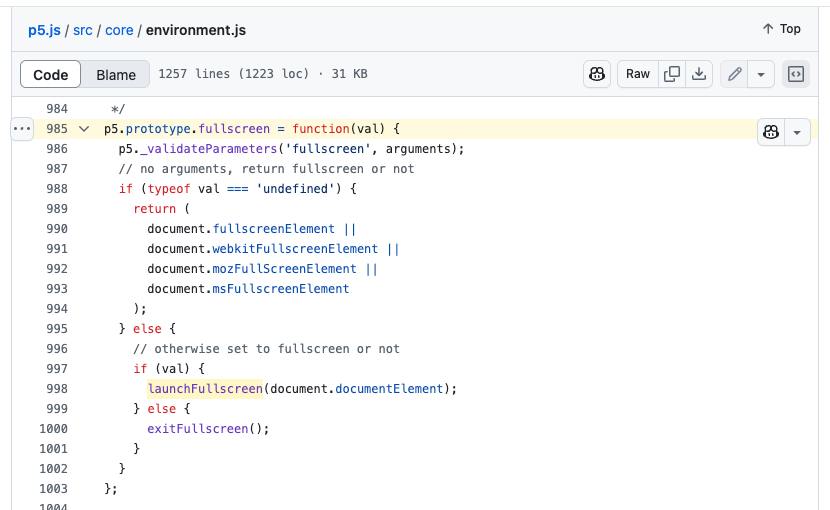Expand Copilot menu on line 985
830x510 pixels.
(797, 132)
